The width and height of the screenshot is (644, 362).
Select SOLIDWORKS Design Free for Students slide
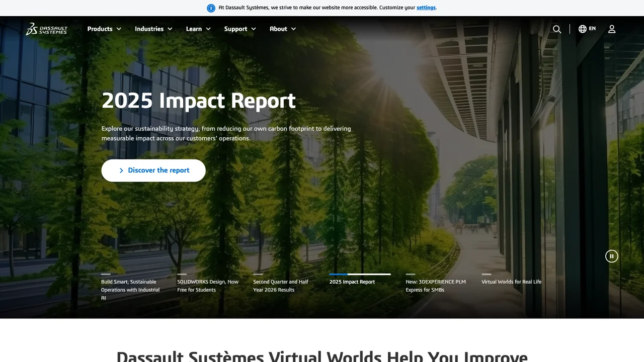tap(208, 284)
